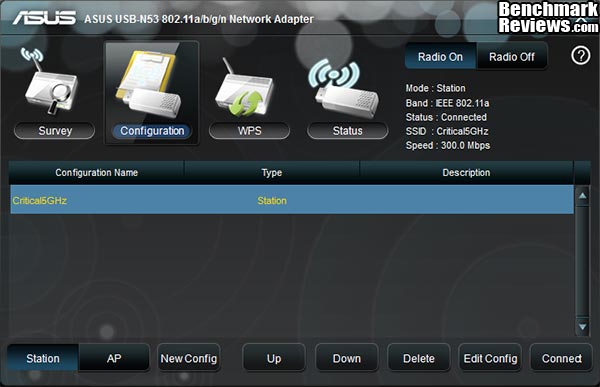Create a New Config

click(x=189, y=358)
